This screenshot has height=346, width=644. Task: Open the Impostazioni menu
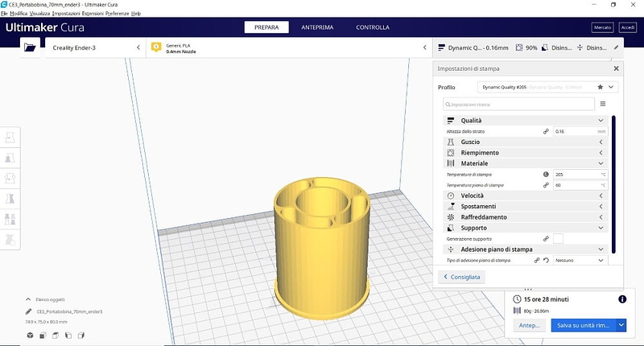[x=66, y=13]
